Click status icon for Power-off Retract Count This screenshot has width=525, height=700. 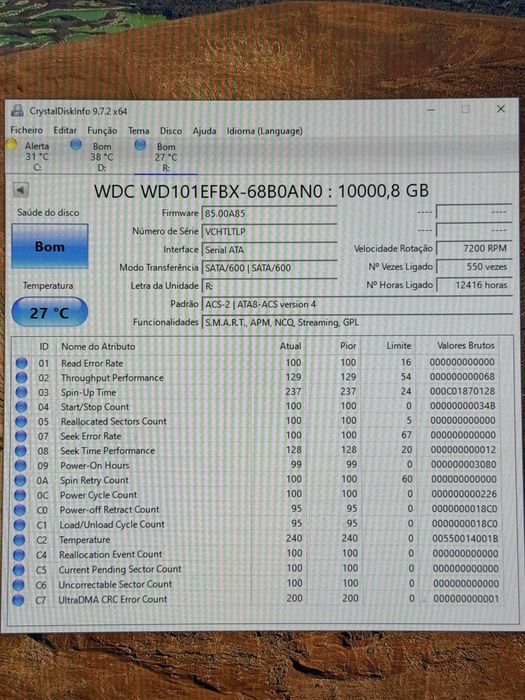coord(20,510)
